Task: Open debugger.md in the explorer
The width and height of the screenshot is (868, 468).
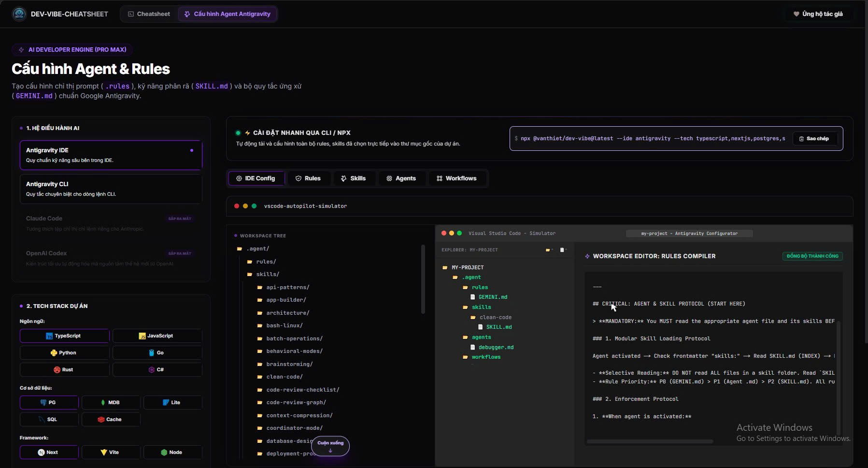Action: point(492,348)
